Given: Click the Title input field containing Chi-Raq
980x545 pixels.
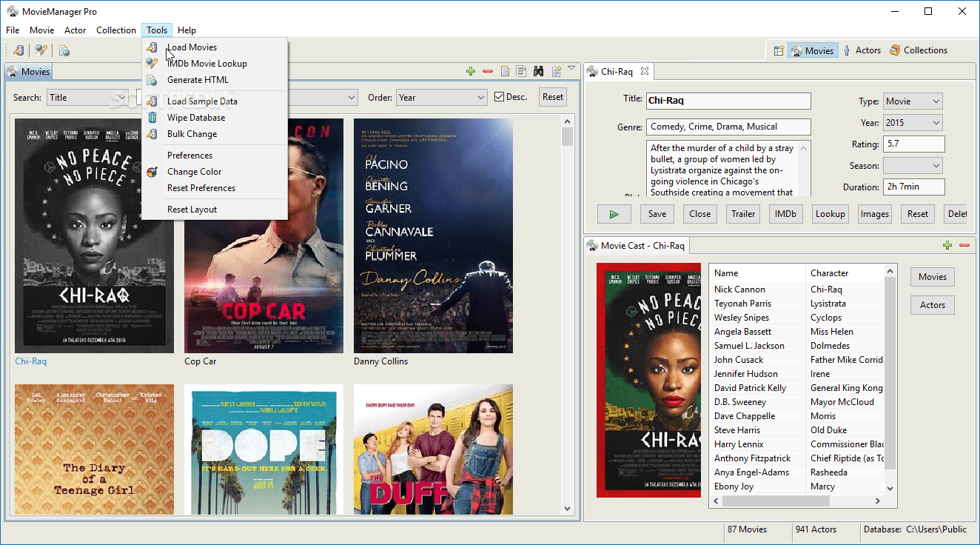Looking at the screenshot, I should click(x=728, y=101).
